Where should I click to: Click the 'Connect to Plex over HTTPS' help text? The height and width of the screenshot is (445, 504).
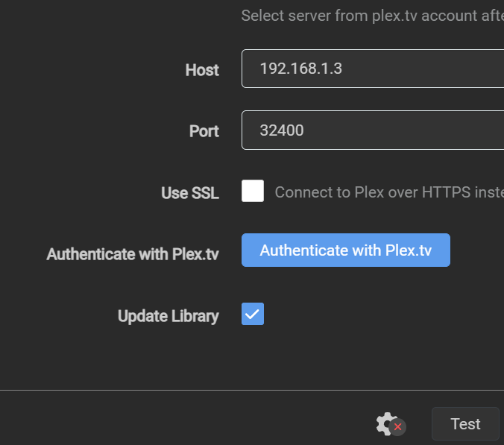[x=389, y=192]
